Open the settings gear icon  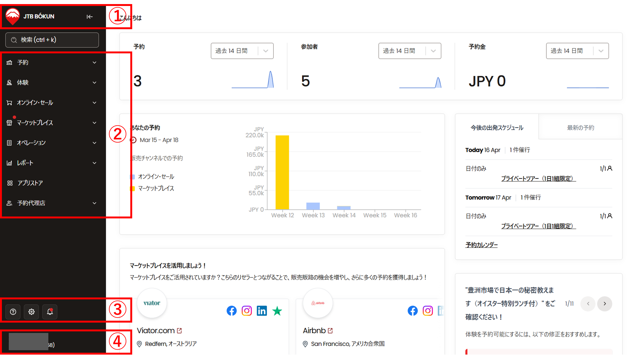pos(31,312)
